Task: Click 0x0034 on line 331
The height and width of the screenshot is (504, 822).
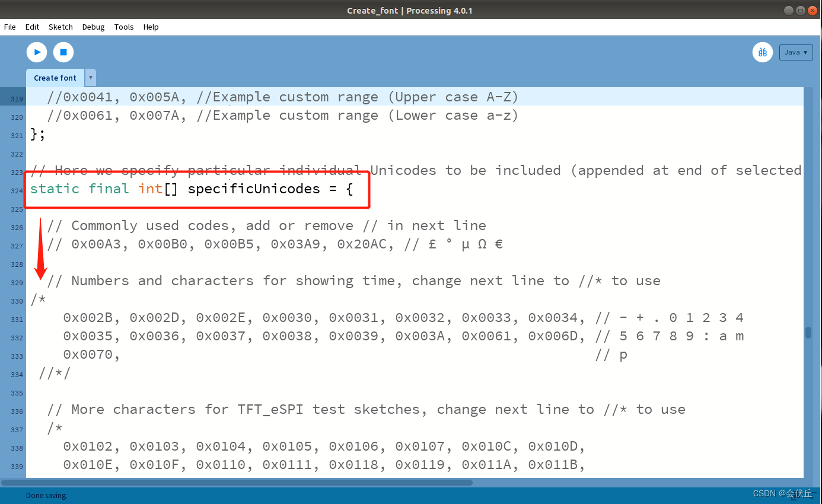Action: coord(553,318)
